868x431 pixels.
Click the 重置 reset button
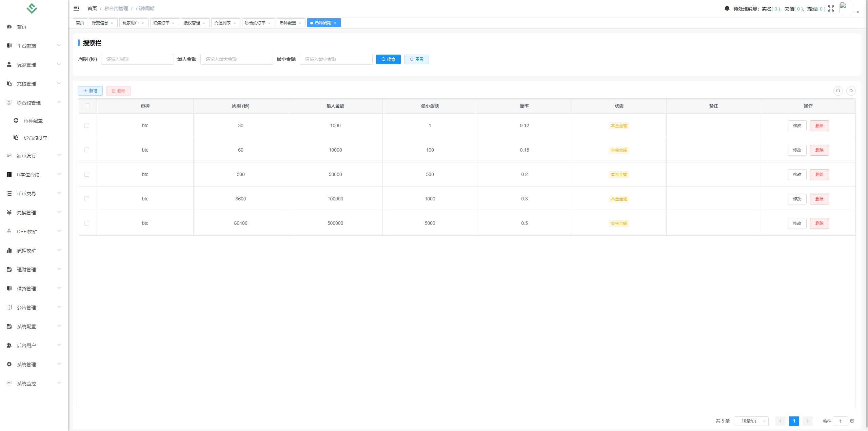point(416,59)
